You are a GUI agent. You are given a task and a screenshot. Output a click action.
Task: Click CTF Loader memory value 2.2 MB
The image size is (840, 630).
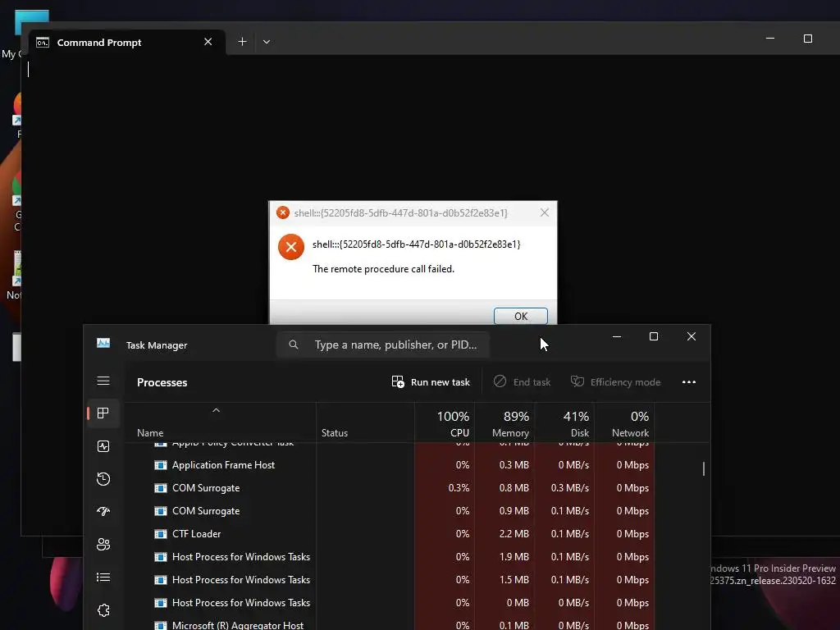tap(514, 534)
